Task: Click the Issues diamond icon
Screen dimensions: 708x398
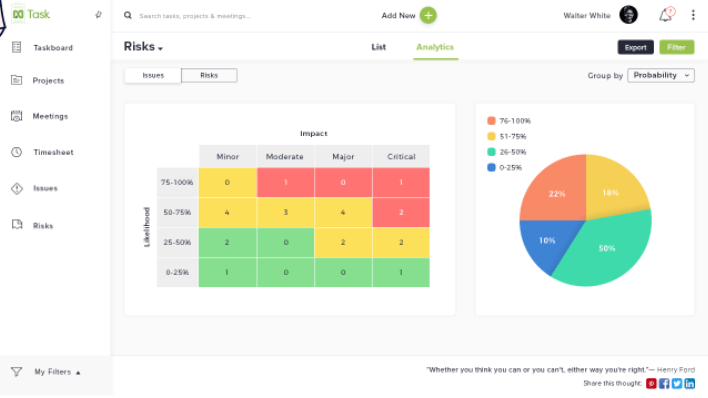Action: tap(17, 188)
